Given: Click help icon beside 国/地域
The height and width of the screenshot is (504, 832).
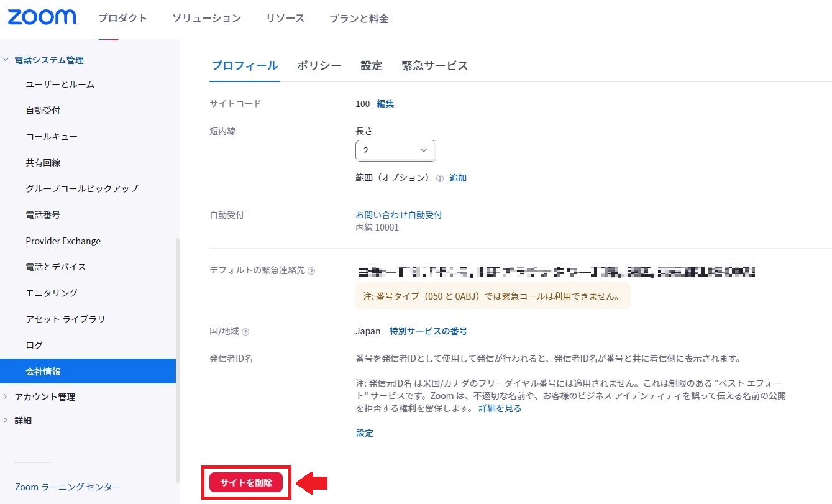Looking at the screenshot, I should pos(245,332).
